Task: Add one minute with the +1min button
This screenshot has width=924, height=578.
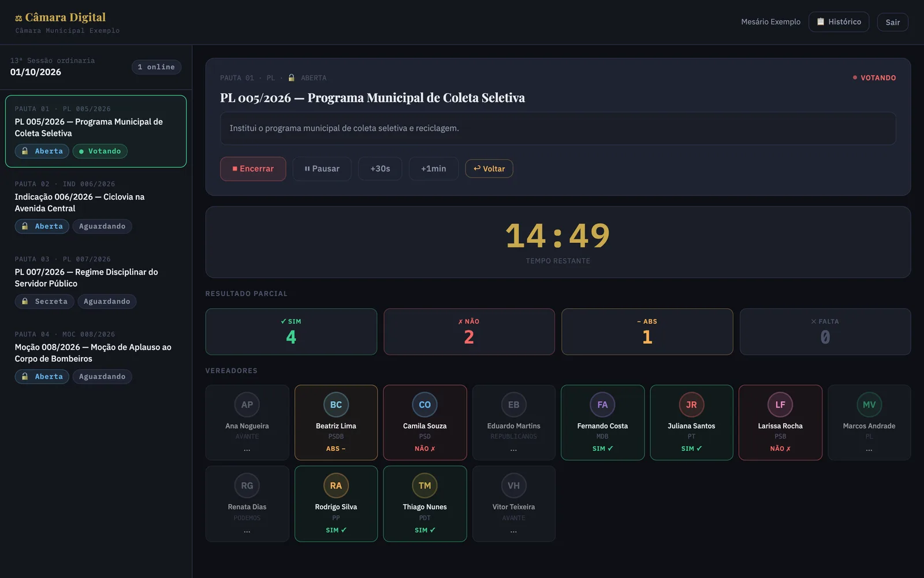Action: [x=434, y=169]
